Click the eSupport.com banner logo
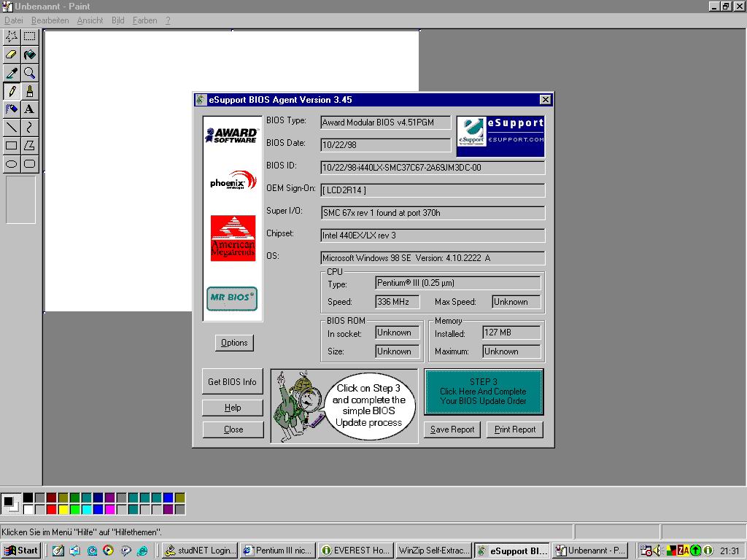747x560 pixels. point(500,136)
